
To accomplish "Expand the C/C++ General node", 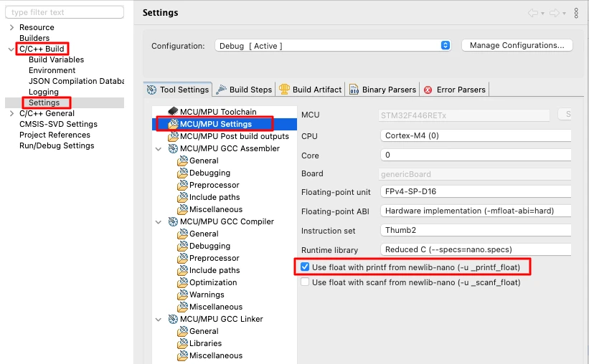I will tap(11, 113).
